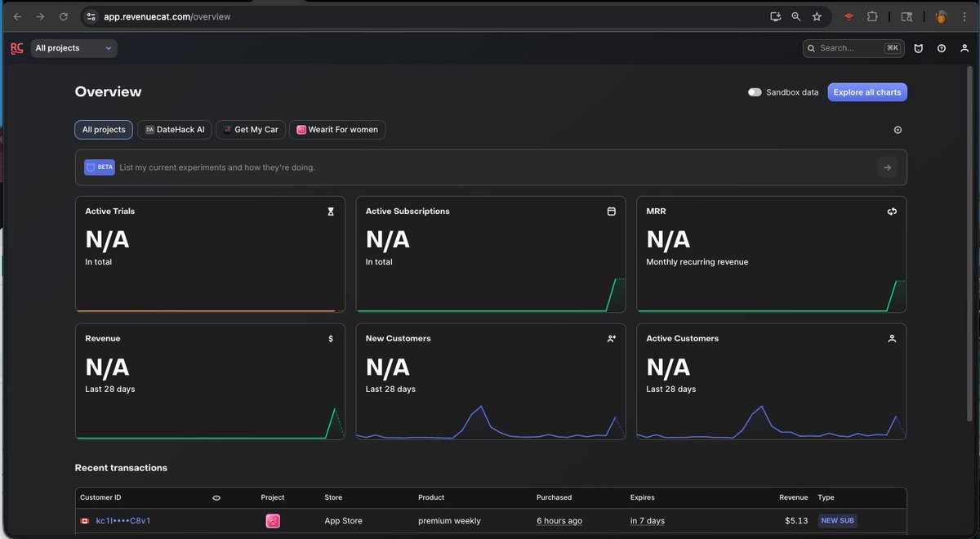
Task: Open the browser Extensions puzzle icon
Action: (x=872, y=16)
